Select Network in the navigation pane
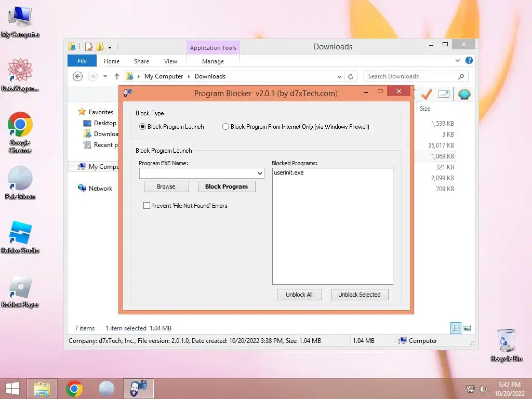 click(x=100, y=188)
